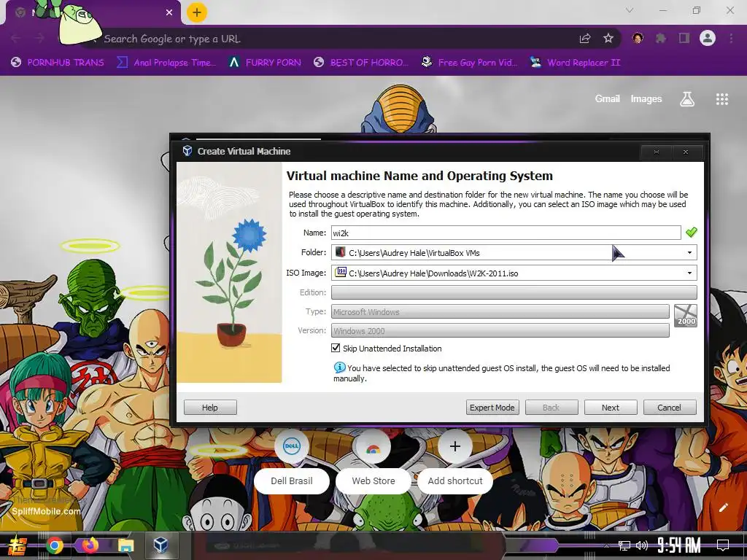747x560 pixels.
Task: Open the Dell Brasil shortcut
Action: 292,462
